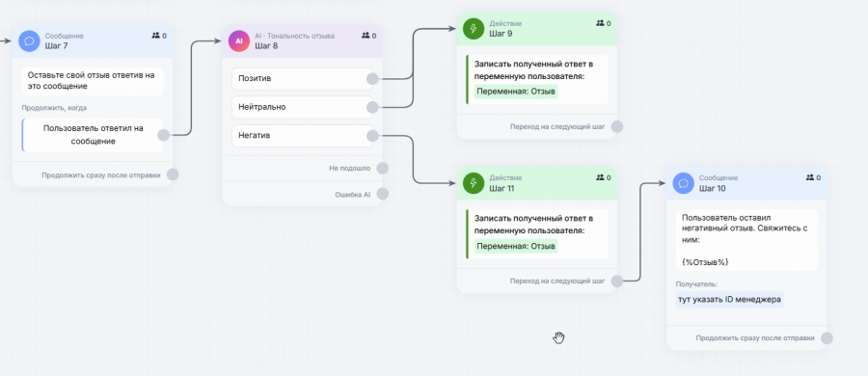Click the connector dot next to Нейтрально
868x376 pixels.
tap(372, 107)
